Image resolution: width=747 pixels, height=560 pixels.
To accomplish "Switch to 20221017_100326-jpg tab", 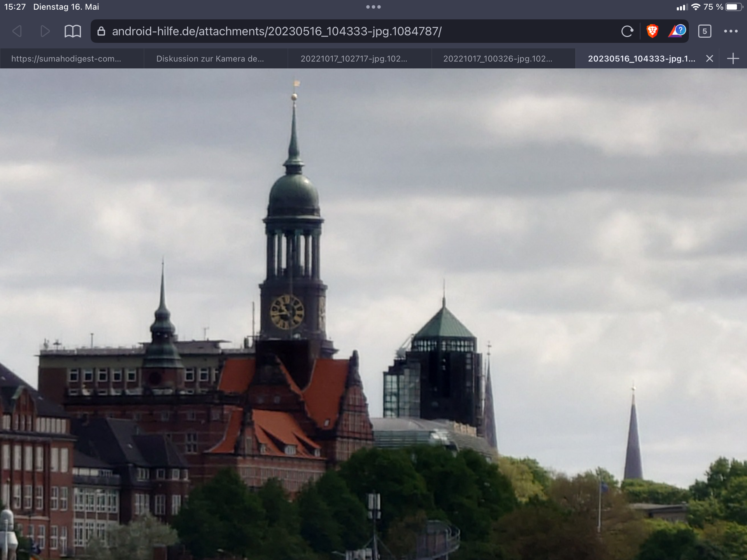I will 498,59.
